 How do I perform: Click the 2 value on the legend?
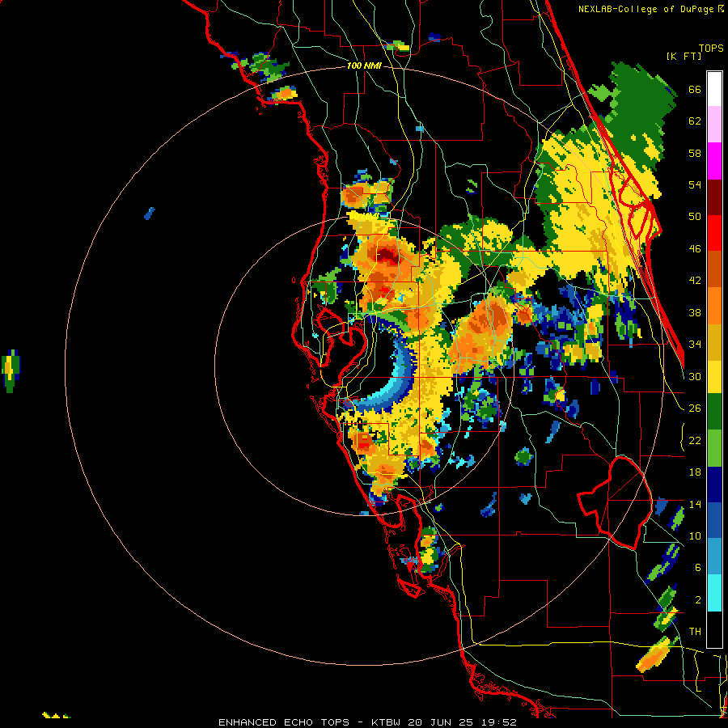pyautogui.click(x=698, y=600)
